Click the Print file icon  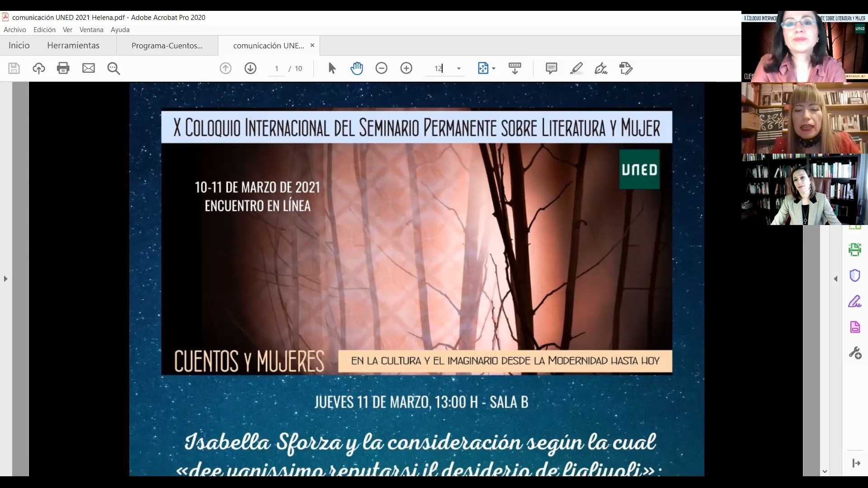pos(63,68)
